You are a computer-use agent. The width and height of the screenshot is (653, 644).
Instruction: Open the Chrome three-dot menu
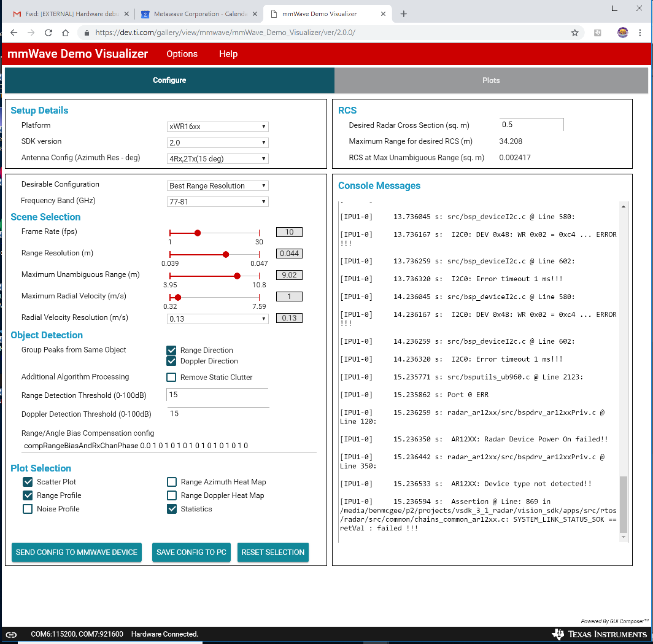(639, 33)
